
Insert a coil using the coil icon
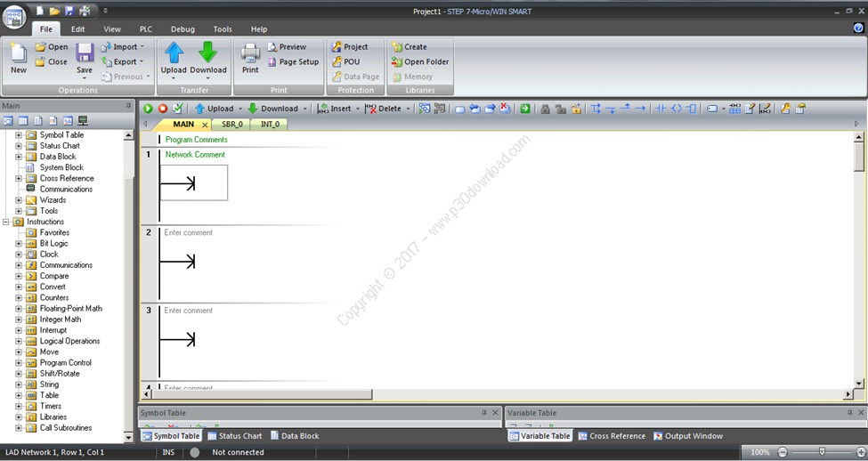[x=676, y=109]
